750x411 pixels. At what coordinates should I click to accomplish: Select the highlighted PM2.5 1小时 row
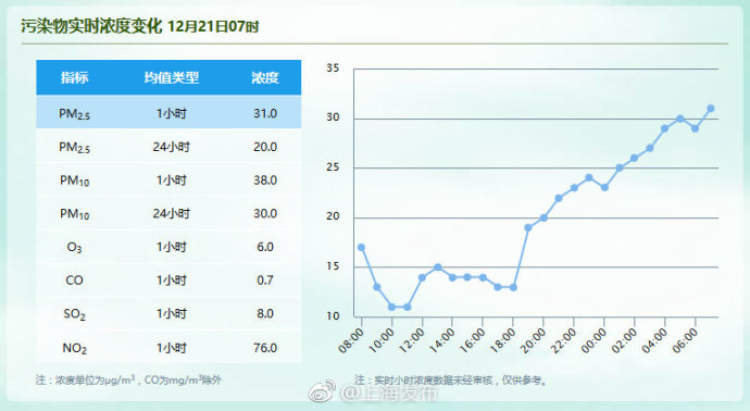click(x=168, y=113)
